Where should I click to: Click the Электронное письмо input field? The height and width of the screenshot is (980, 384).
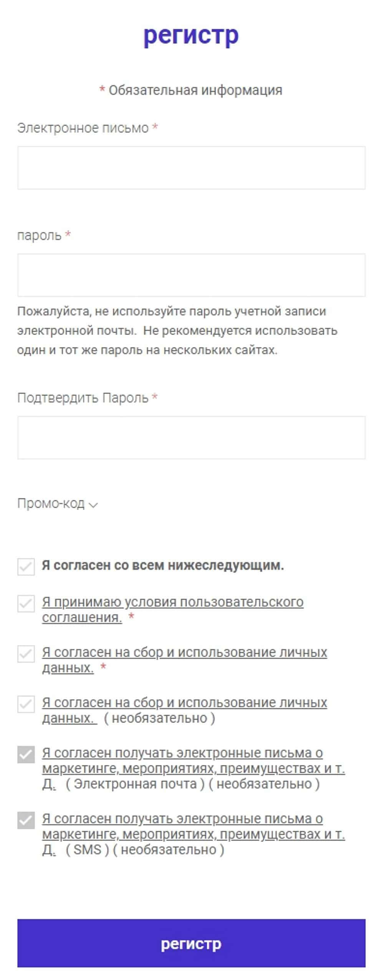pos(191,168)
